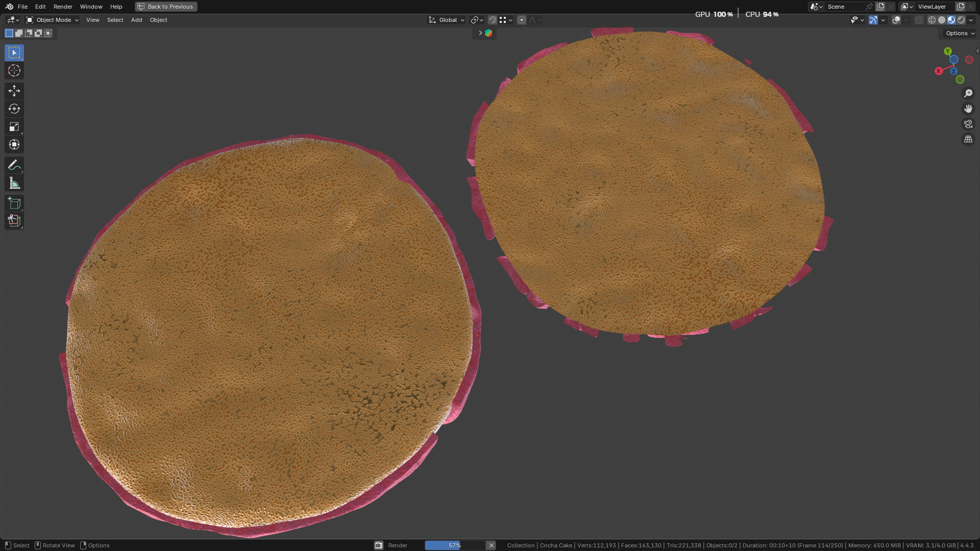This screenshot has height=551, width=980.
Task: Toggle camera view icon
Action: (968, 124)
